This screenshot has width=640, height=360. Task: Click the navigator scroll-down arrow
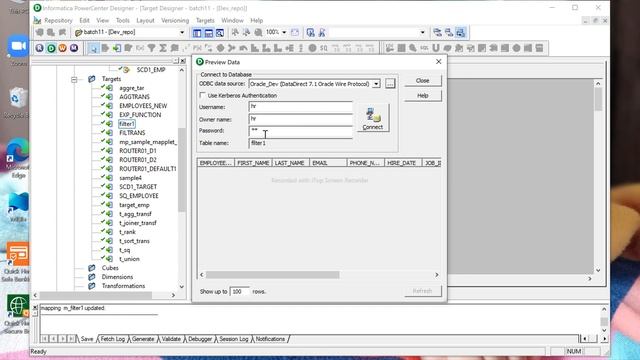pos(182,287)
